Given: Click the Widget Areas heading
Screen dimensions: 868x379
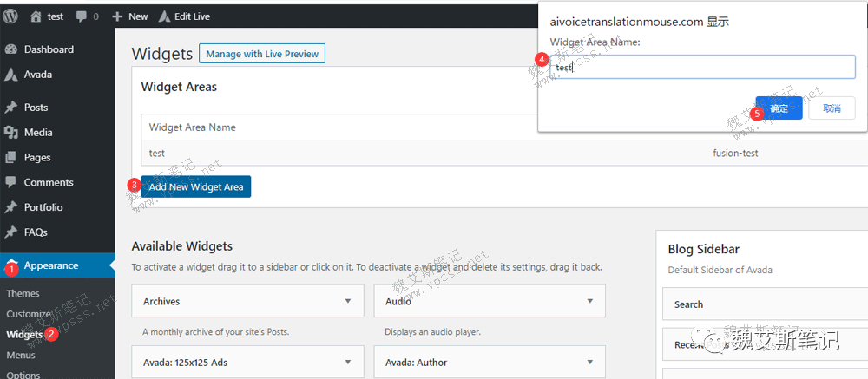Looking at the screenshot, I should 179,87.
